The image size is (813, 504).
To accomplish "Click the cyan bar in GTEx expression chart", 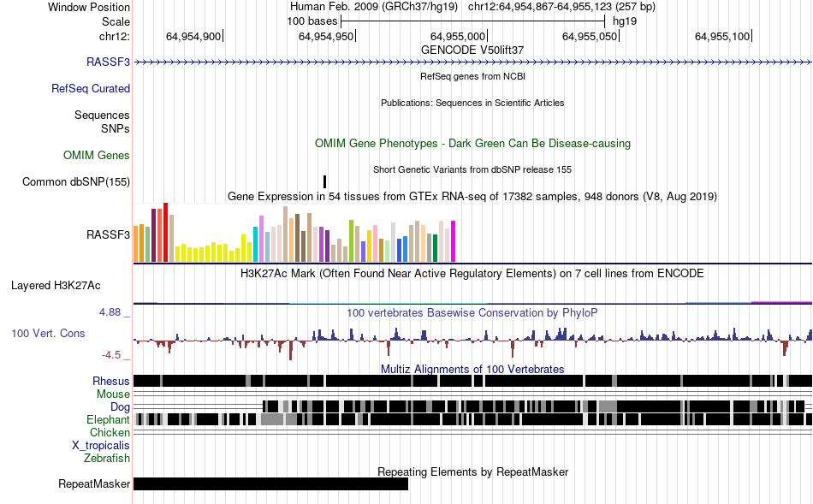I will click(x=255, y=244).
